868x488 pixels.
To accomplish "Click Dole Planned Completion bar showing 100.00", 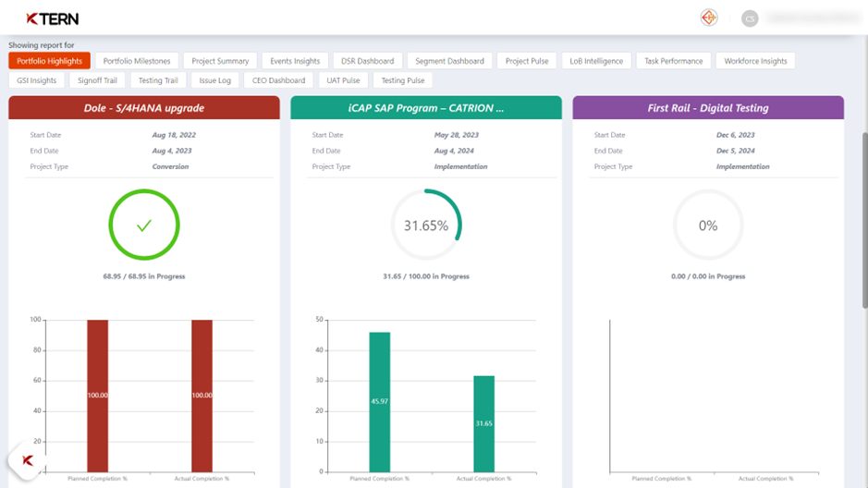I will click(97, 396).
